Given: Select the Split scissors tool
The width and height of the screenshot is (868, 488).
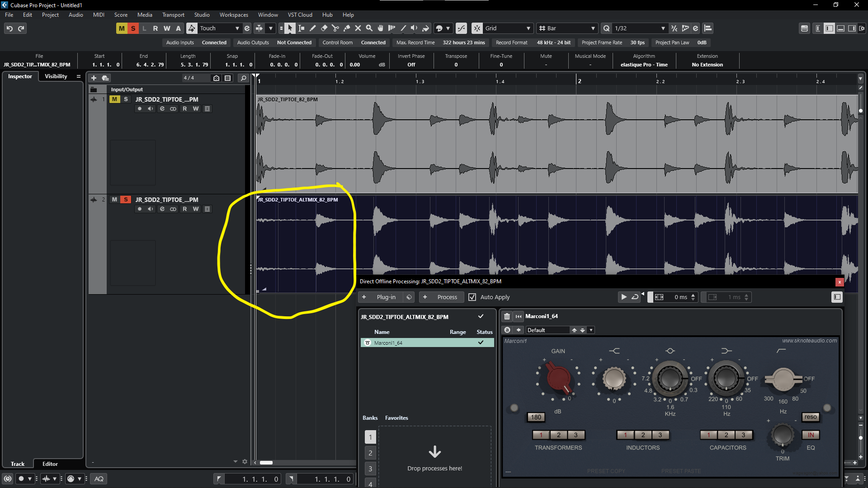Looking at the screenshot, I should [335, 28].
